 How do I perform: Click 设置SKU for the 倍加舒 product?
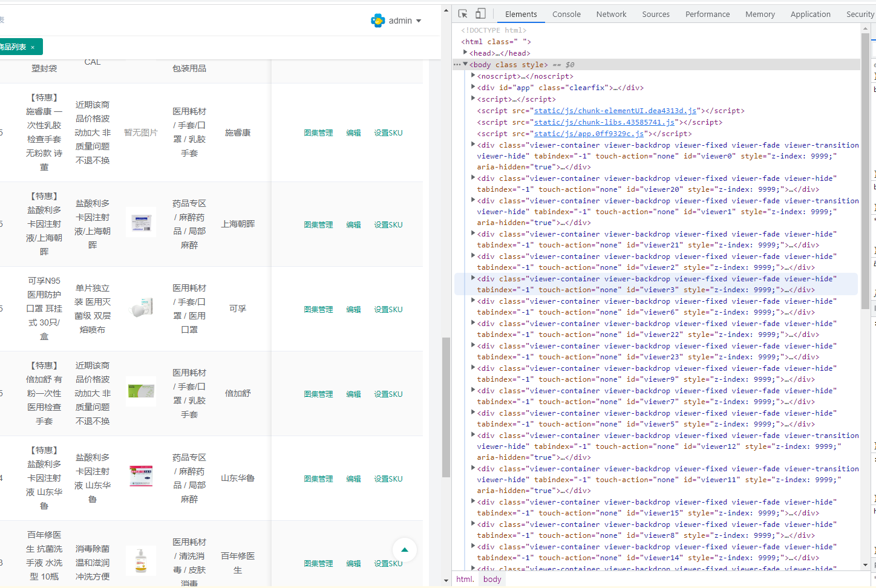pos(388,394)
